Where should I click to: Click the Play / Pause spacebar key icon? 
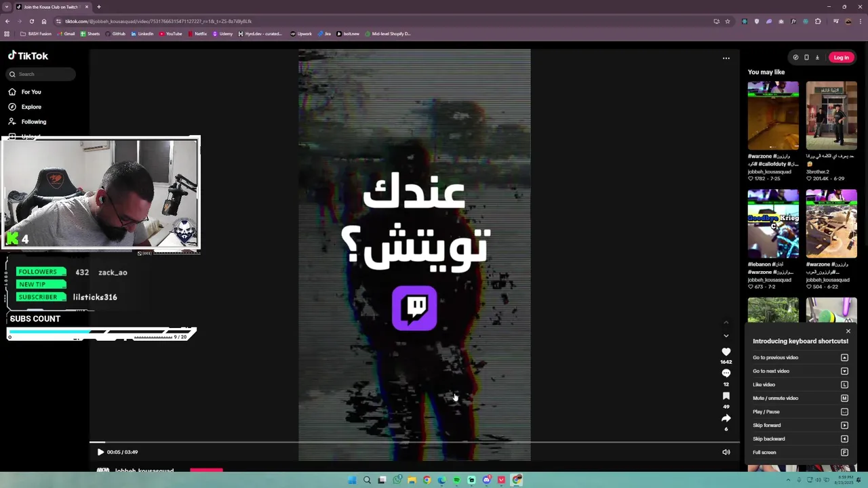[844, 411]
